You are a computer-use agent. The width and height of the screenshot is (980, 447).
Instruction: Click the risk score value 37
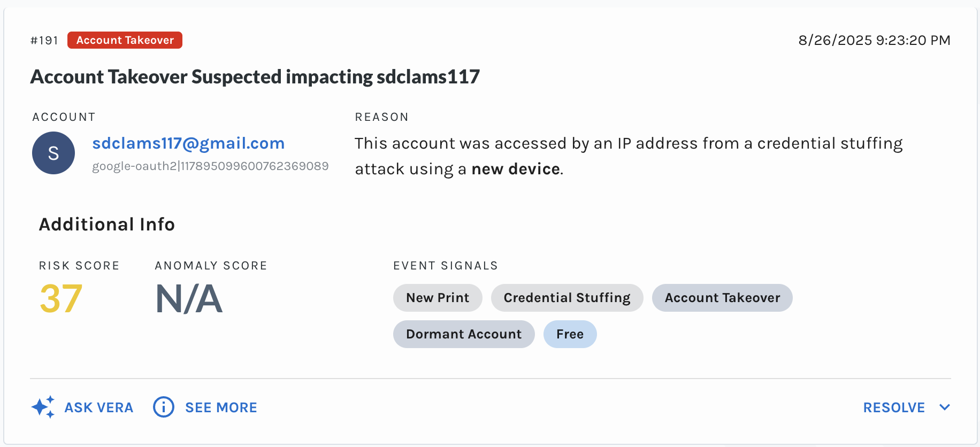(x=61, y=298)
